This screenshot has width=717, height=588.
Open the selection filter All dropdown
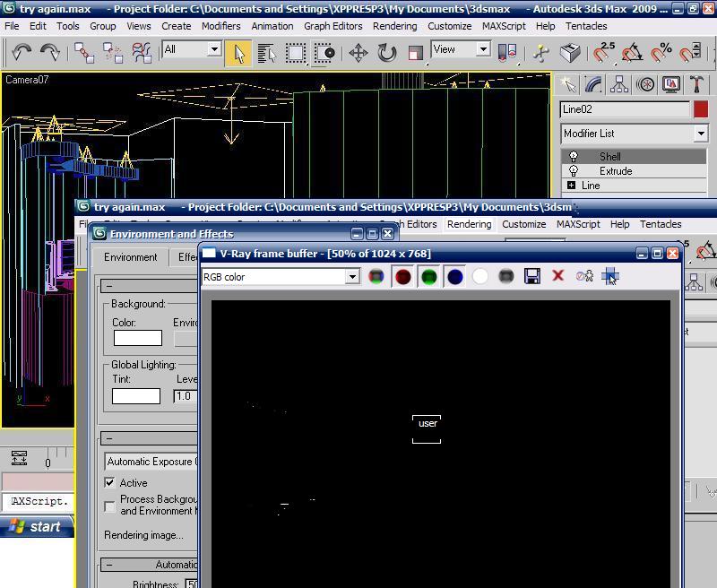213,49
